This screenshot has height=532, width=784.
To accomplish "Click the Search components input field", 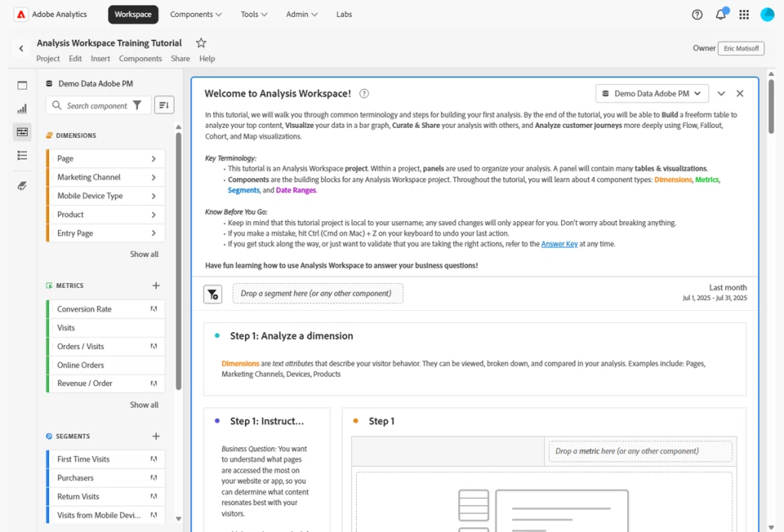I will pos(96,106).
